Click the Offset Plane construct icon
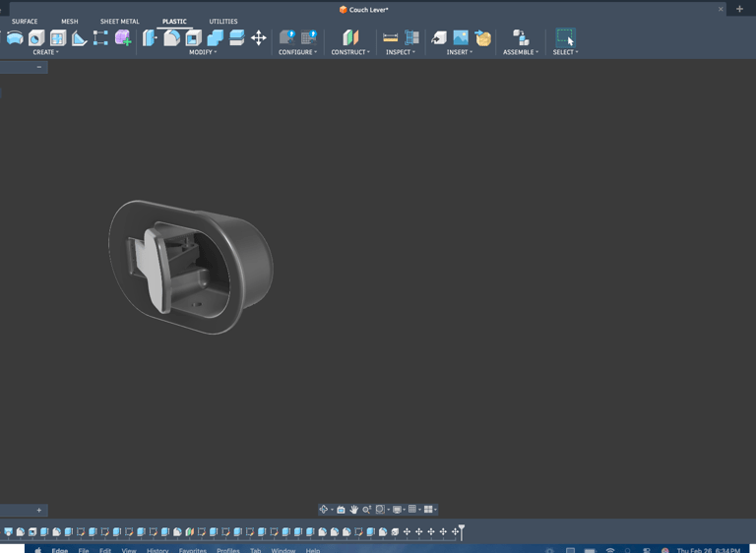 349,37
